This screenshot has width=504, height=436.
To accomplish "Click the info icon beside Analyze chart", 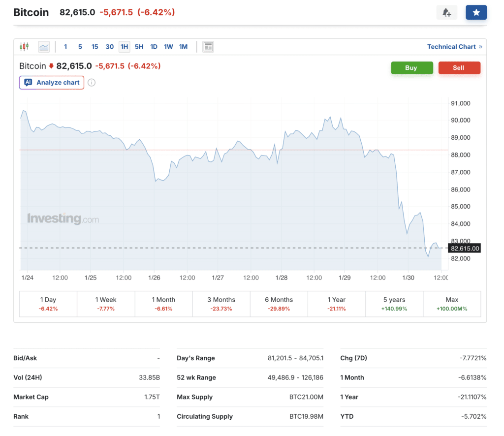I will [92, 82].
